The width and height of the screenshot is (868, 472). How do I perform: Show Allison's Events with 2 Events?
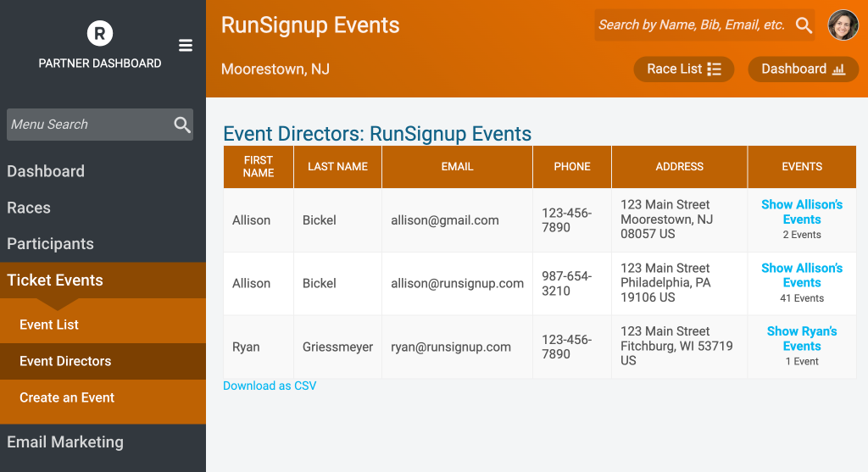click(x=802, y=212)
